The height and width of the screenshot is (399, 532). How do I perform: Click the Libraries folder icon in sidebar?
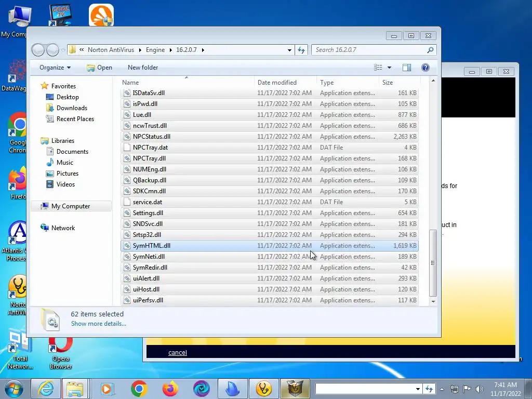pyautogui.click(x=45, y=140)
